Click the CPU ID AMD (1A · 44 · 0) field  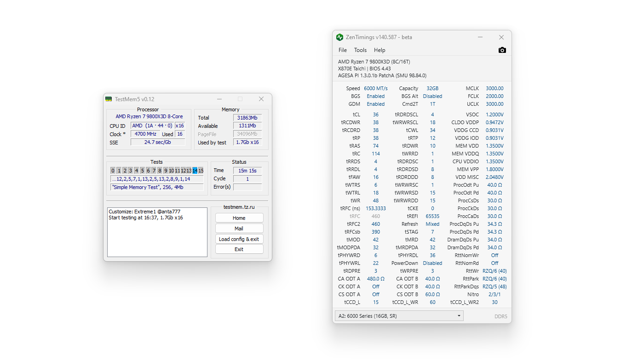coord(152,126)
